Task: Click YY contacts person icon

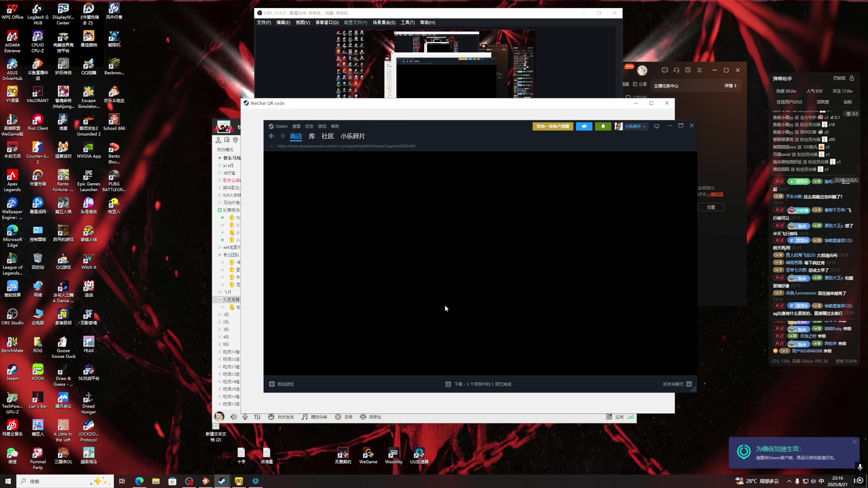Action: 218,140
